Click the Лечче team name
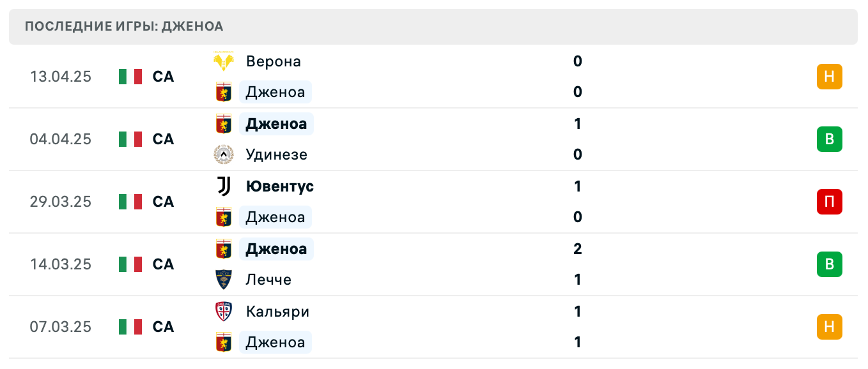The image size is (868, 369). click(x=268, y=280)
